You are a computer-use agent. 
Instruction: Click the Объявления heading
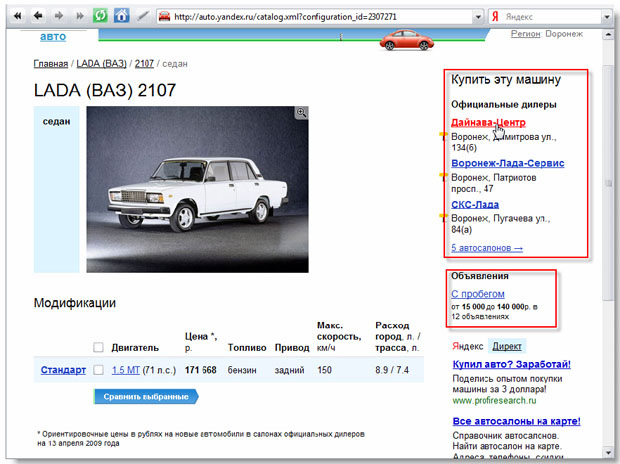click(x=480, y=276)
